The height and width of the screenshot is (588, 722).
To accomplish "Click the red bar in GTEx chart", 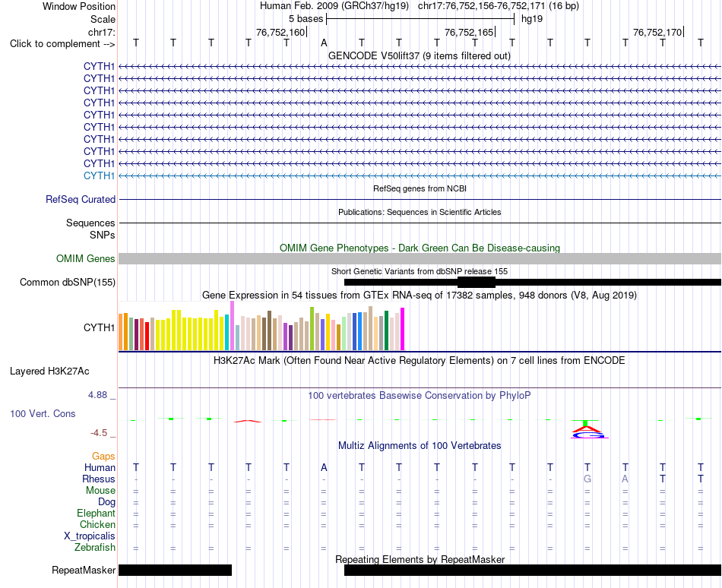I will (x=147, y=337).
